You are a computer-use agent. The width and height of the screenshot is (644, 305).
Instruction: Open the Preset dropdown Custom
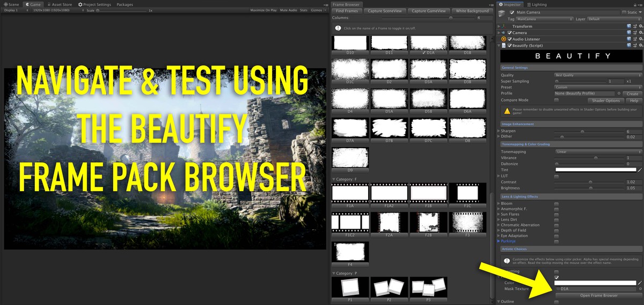(x=598, y=87)
